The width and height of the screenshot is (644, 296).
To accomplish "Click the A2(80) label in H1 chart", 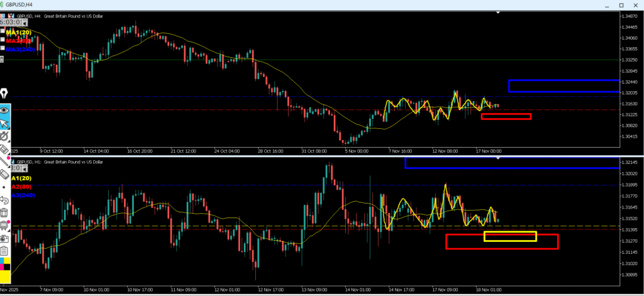I will pos(21,187).
